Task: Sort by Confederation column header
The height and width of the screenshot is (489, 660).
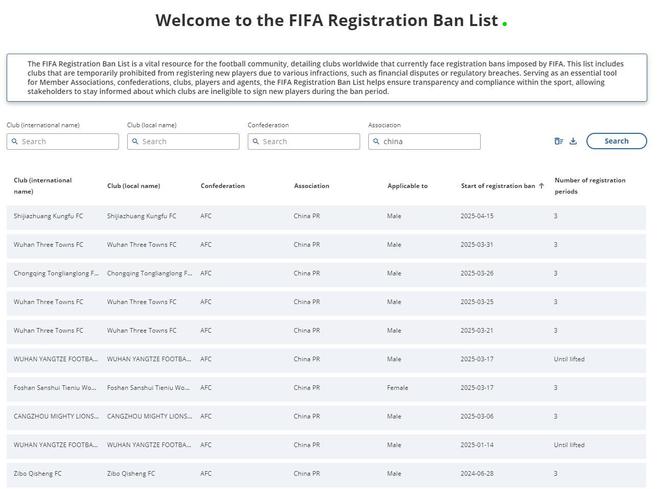Action: click(x=223, y=186)
